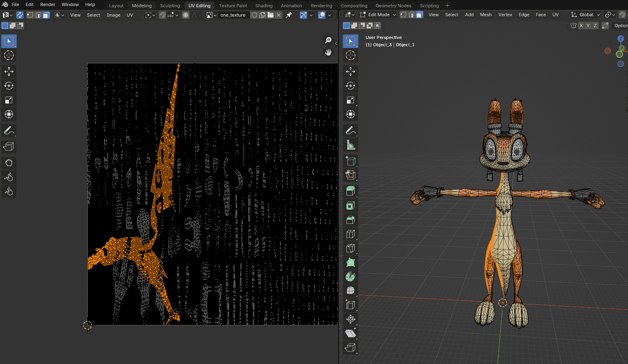
Task: Enable X axis mirror
Action: pos(581,26)
